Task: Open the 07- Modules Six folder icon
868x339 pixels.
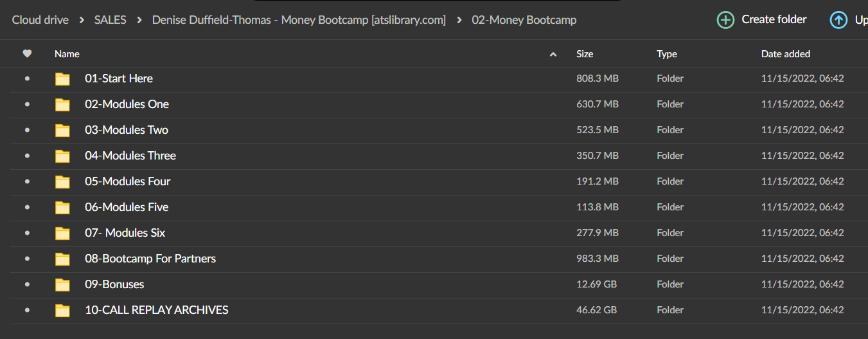Action: [62, 234]
